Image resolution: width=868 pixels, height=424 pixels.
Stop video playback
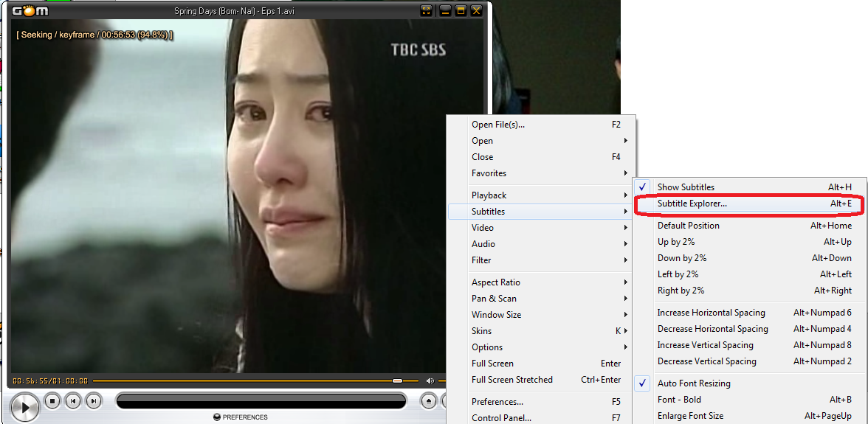[x=52, y=401]
